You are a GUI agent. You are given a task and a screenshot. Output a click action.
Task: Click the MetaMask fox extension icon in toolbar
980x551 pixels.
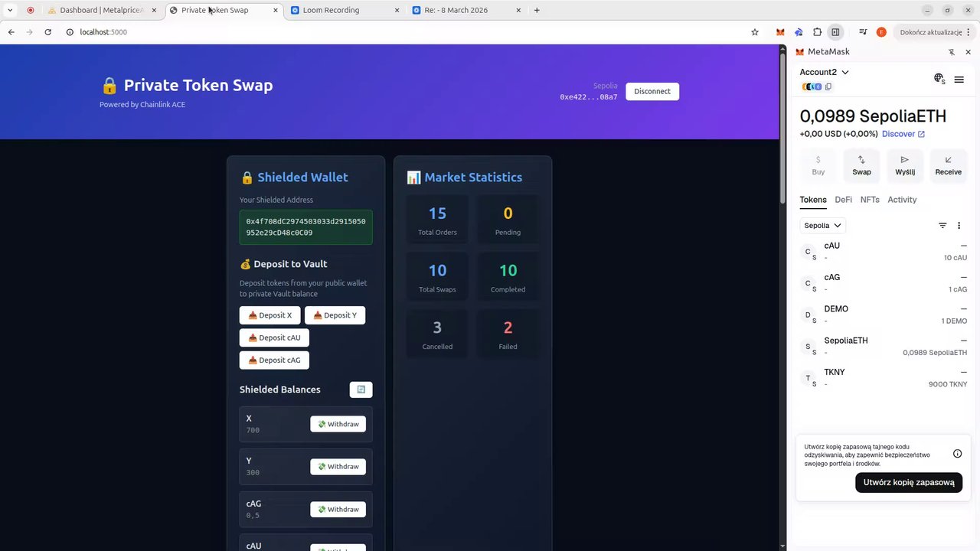click(780, 32)
